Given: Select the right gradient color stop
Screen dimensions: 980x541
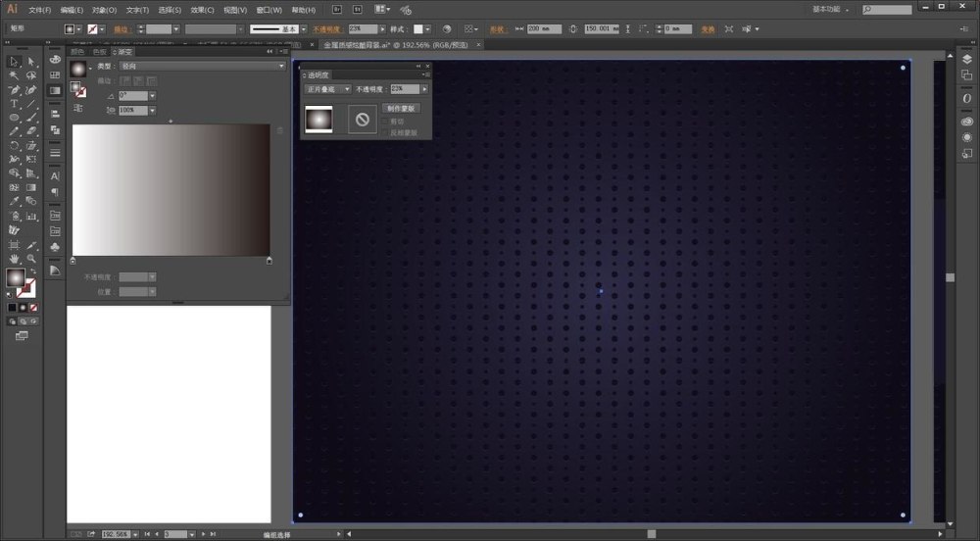Looking at the screenshot, I should [269, 260].
